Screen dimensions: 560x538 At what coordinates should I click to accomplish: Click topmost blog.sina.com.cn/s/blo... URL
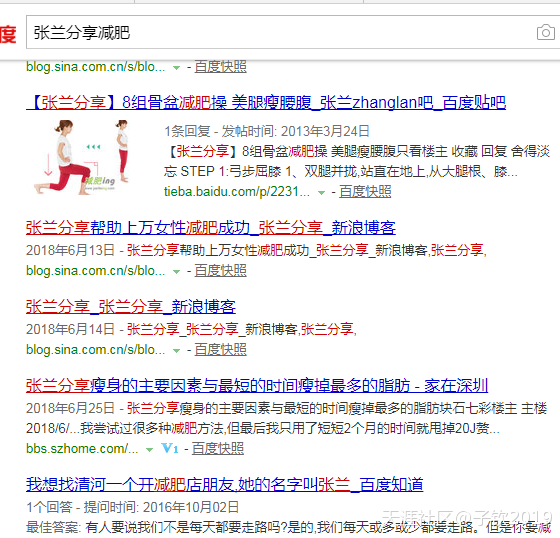pyautogui.click(x=95, y=67)
